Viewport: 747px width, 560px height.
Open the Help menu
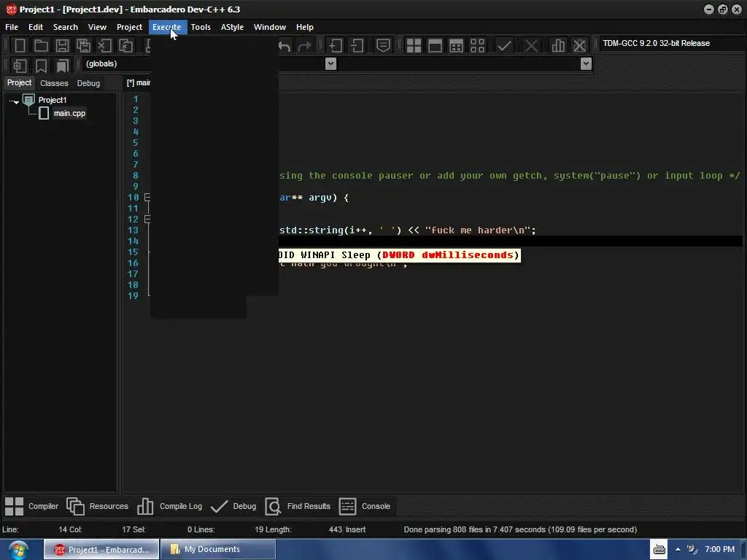[x=304, y=27]
